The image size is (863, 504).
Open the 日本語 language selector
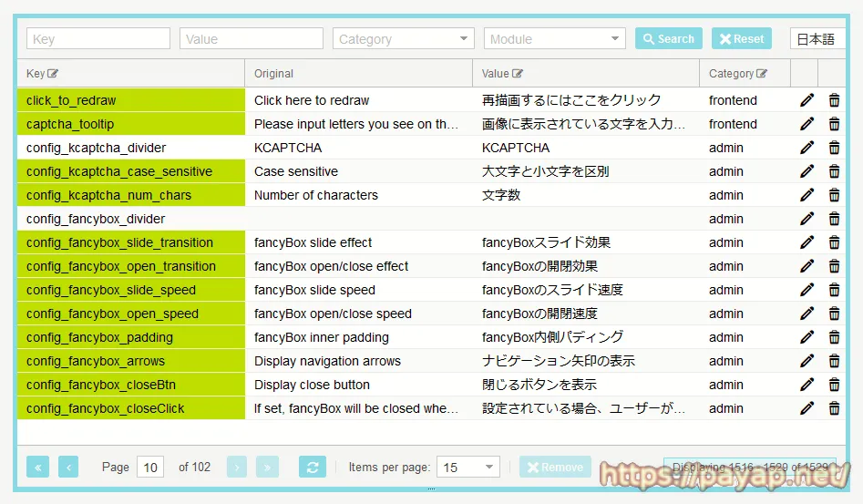click(817, 39)
